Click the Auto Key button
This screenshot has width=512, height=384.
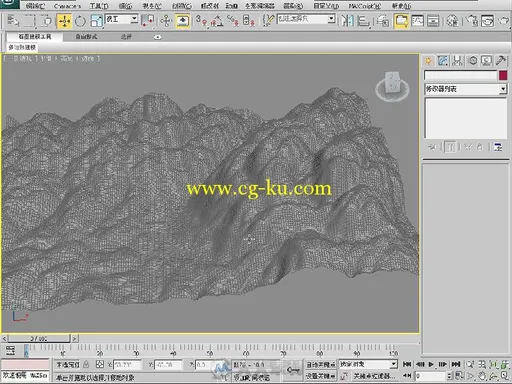coord(320,365)
